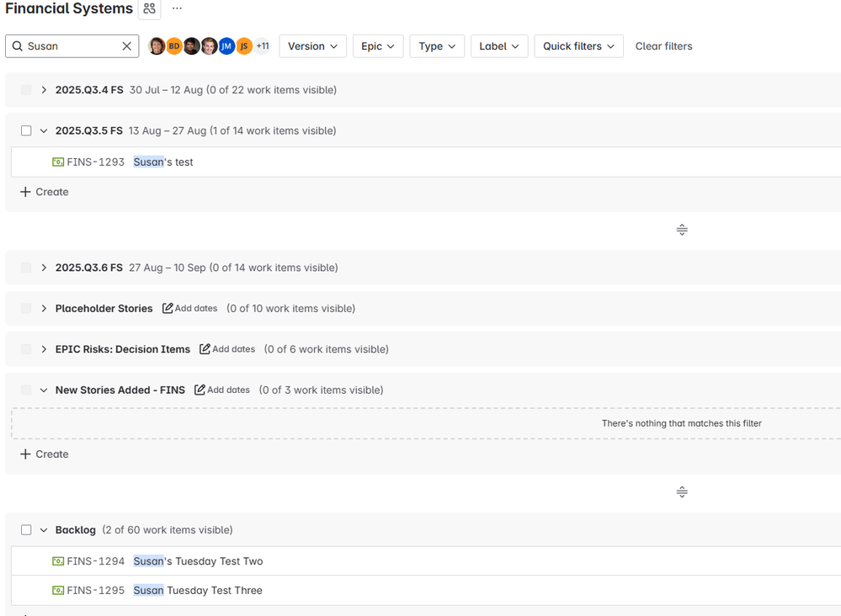Click the Backlog heading

(x=75, y=529)
